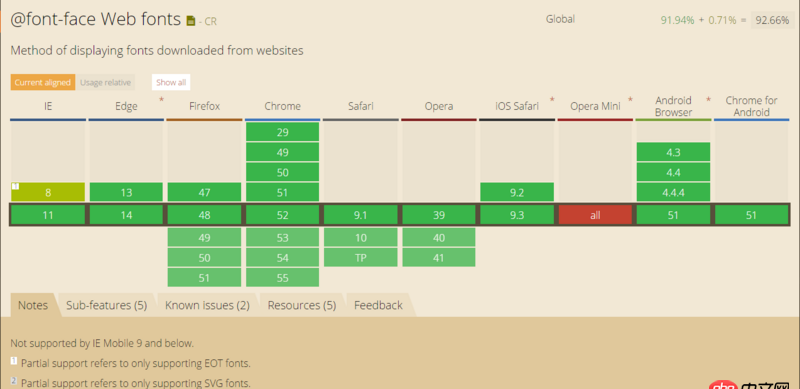
Task: Click the footnote 1 marker on IE 8 cell
Action: pyautogui.click(x=15, y=186)
